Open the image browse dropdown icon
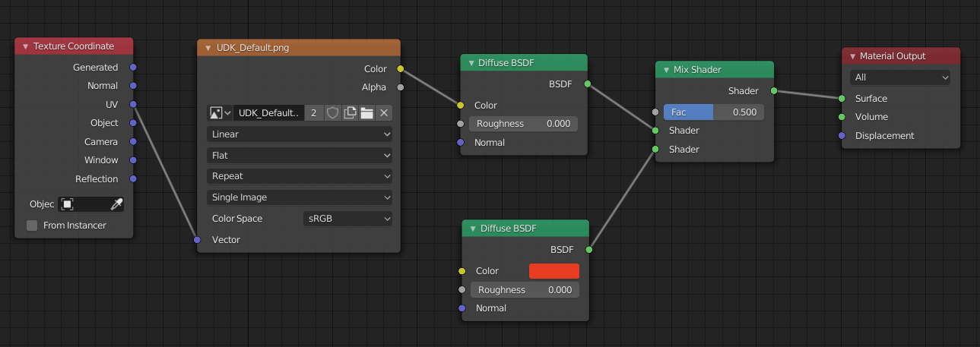 [220, 113]
